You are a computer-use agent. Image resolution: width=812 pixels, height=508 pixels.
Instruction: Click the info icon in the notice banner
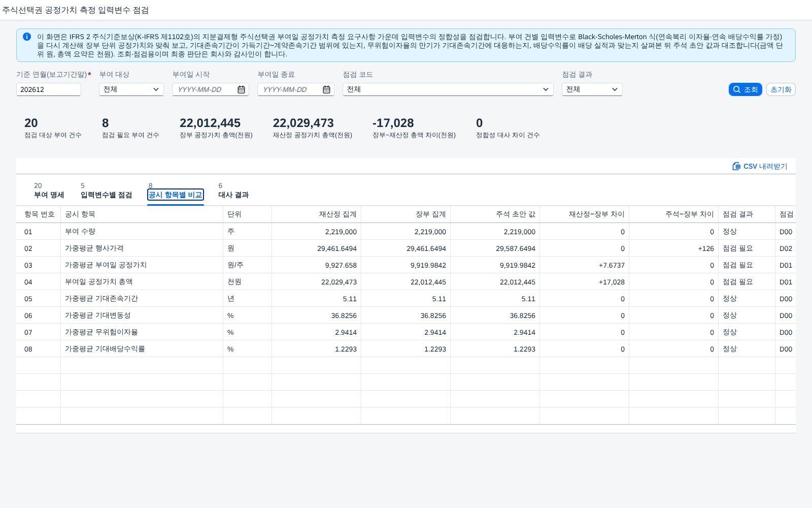pos(27,37)
